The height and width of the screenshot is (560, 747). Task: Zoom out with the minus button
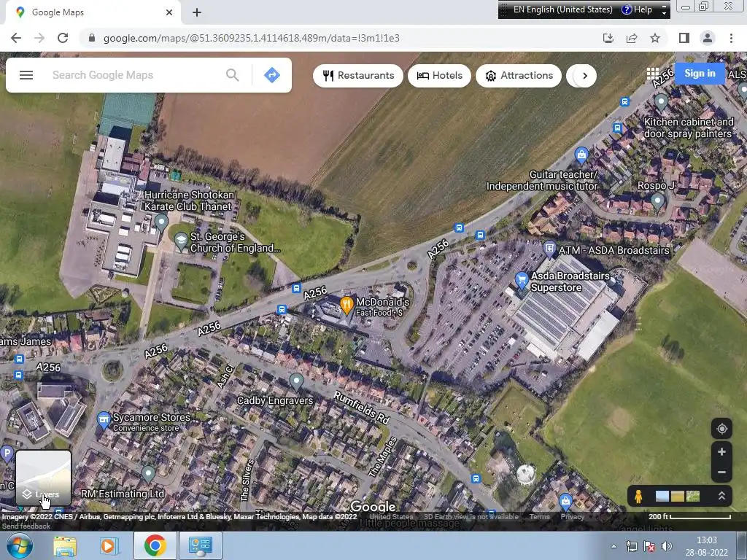coord(721,472)
